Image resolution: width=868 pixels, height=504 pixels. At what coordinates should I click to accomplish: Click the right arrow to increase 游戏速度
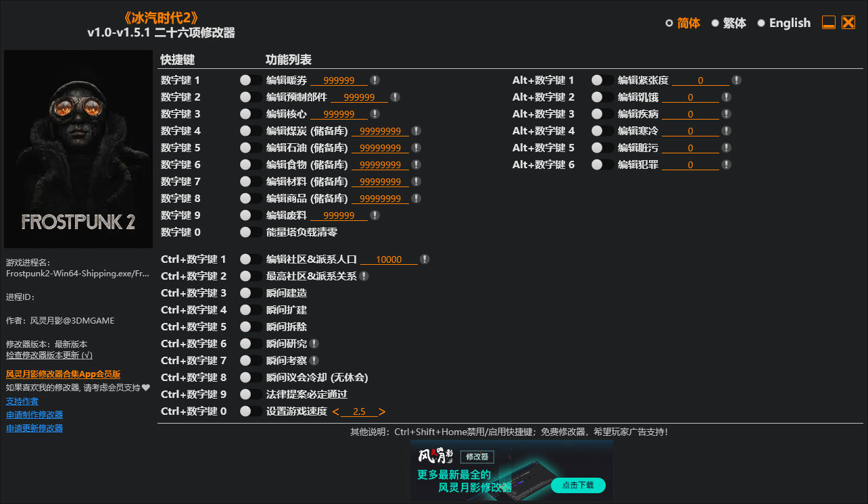pos(381,411)
